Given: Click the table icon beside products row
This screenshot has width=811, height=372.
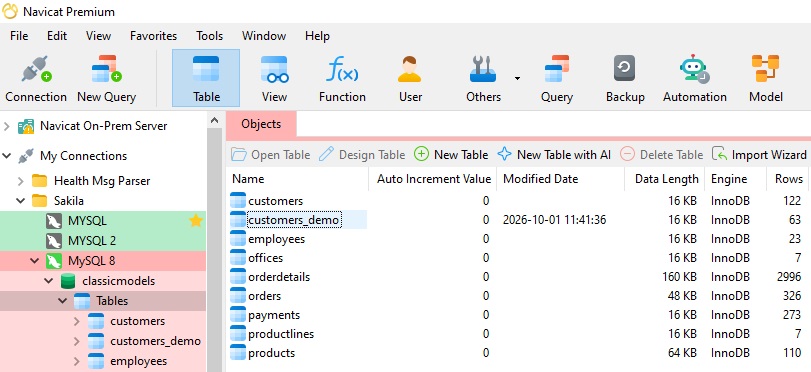Looking at the screenshot, I should 238,353.
